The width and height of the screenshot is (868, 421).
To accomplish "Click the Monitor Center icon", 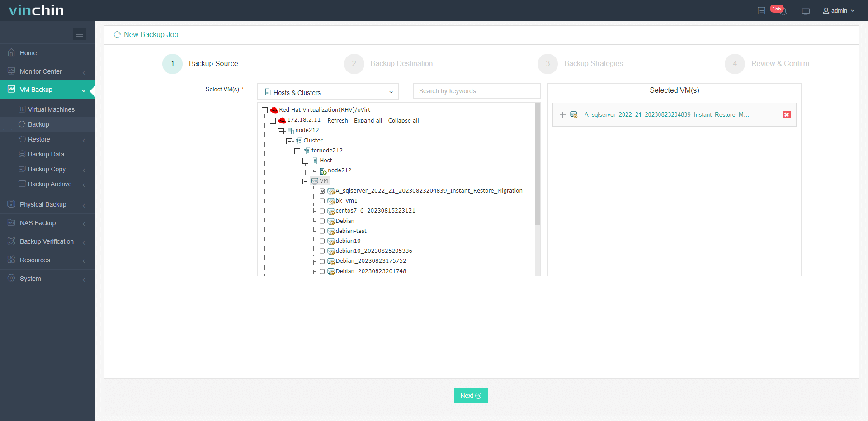I will [11, 71].
